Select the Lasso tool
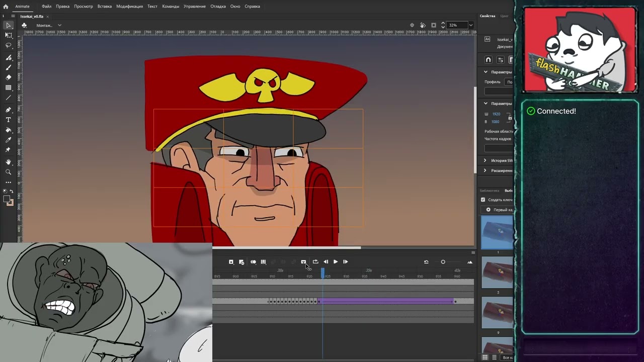644x362 pixels. click(8, 45)
